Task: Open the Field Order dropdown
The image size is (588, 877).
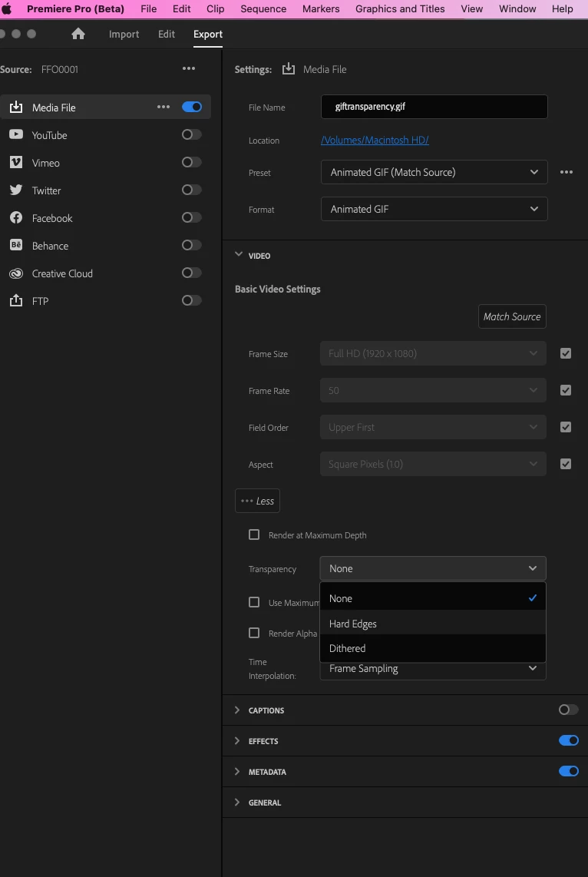Action: pyautogui.click(x=433, y=427)
